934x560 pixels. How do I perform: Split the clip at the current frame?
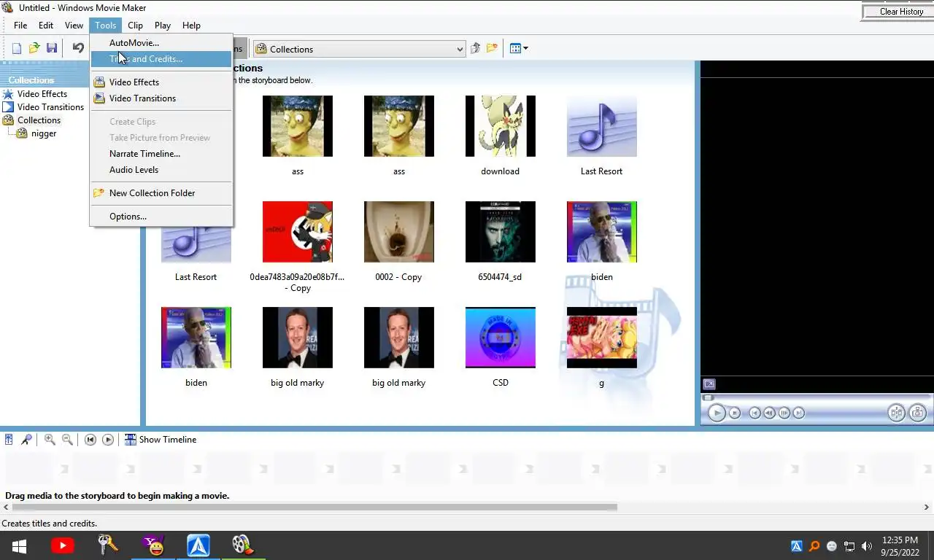tap(897, 413)
